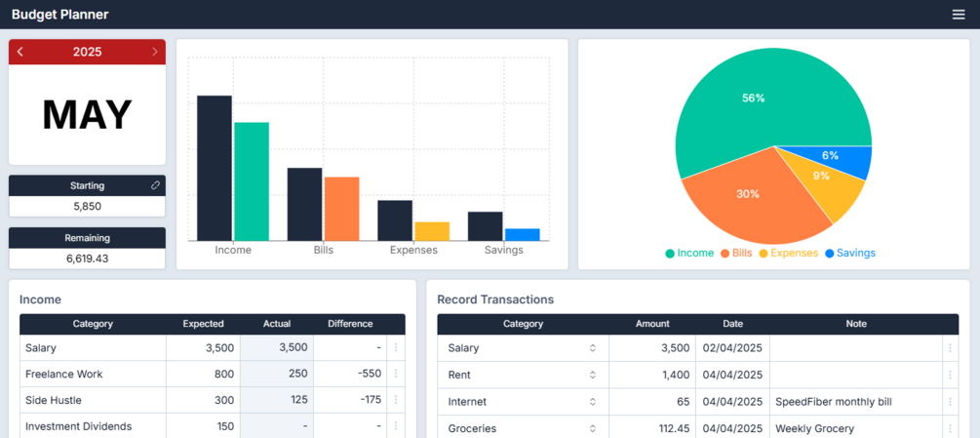Image resolution: width=980 pixels, height=438 pixels.
Task: Open the hamburger menu in header
Action: 959,15
